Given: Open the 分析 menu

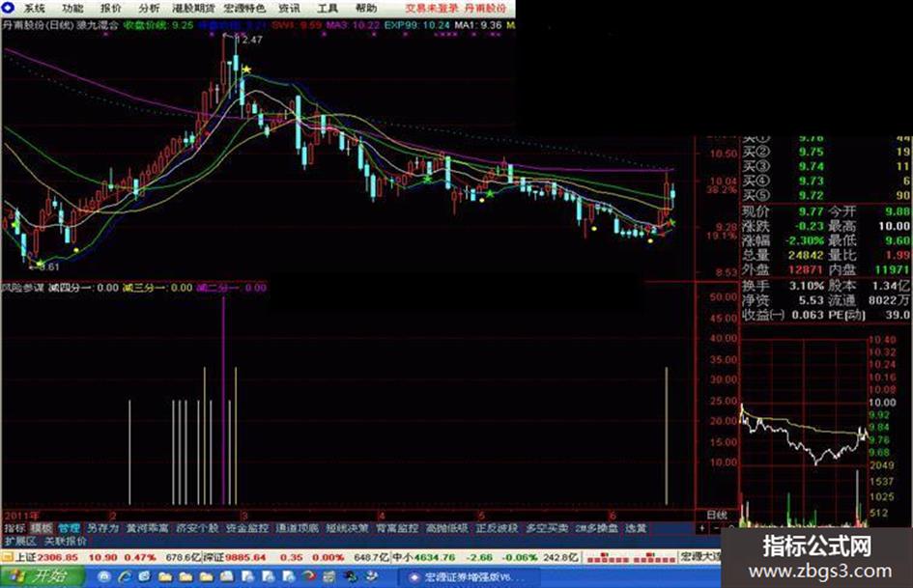Looking at the screenshot, I should pyautogui.click(x=149, y=8).
